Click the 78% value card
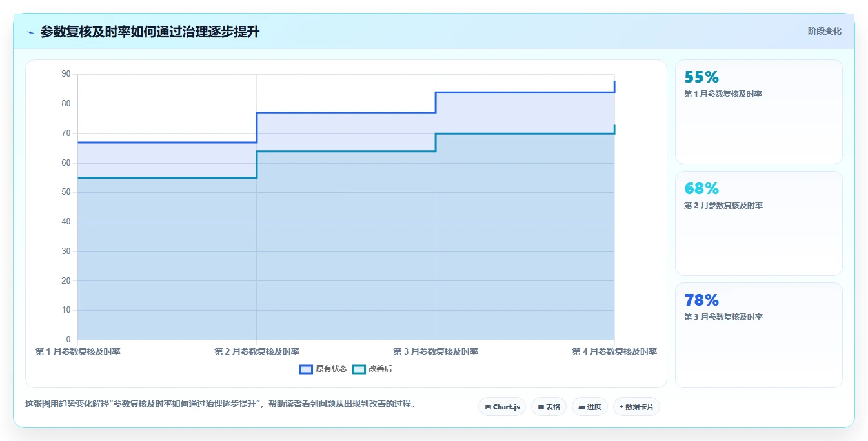The height and width of the screenshot is (441, 868). [759, 335]
